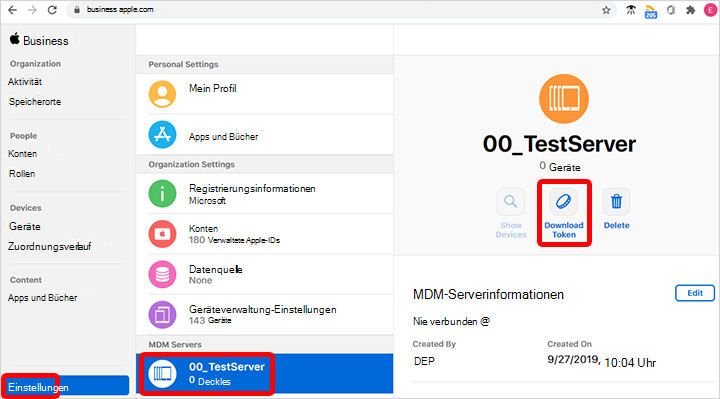Click the blue App Store icon

pyautogui.click(x=162, y=135)
